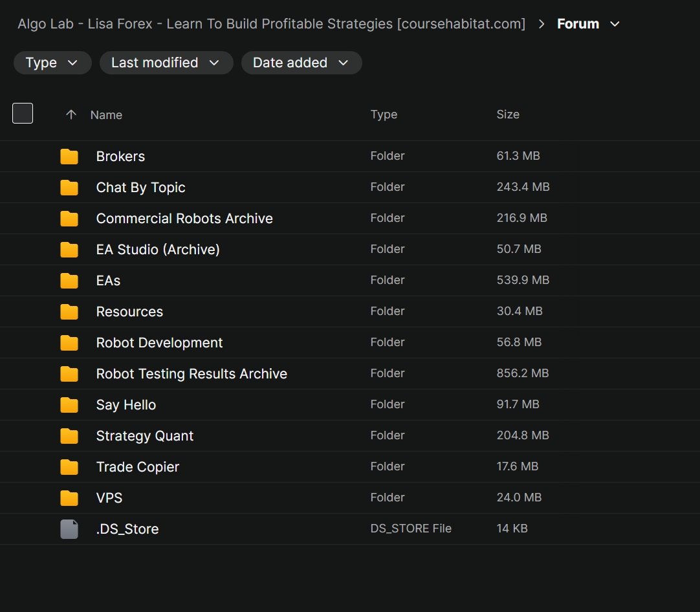
Task: Open Robot Testing Results Archive folder
Action: click(191, 374)
